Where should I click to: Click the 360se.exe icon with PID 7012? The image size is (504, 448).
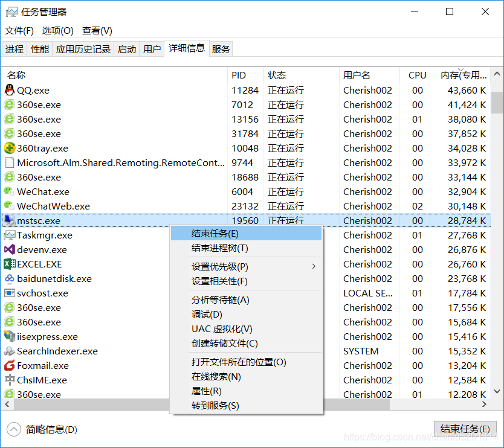(10, 104)
